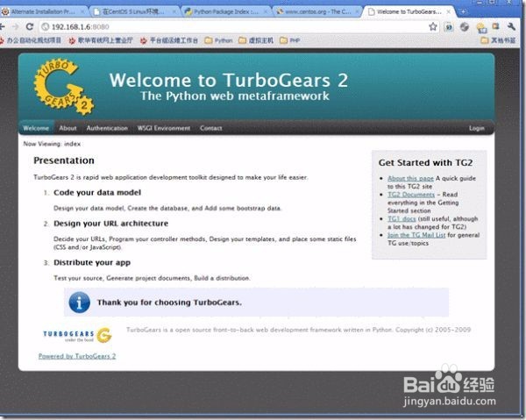The width and height of the screenshot is (526, 420).
Task: Open the Contact nav item
Action: (x=211, y=128)
